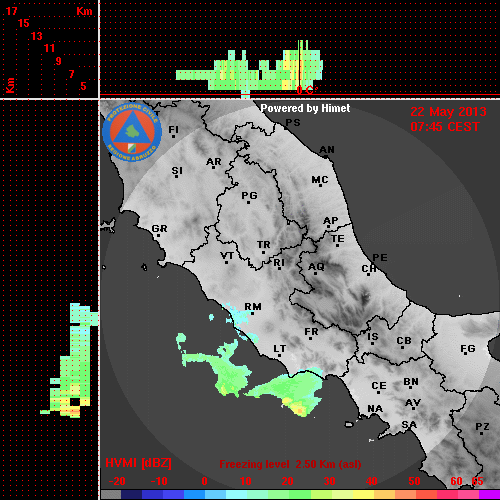This screenshot has height=500, width=500.
Task: Click the SA city label
Action: click(409, 425)
